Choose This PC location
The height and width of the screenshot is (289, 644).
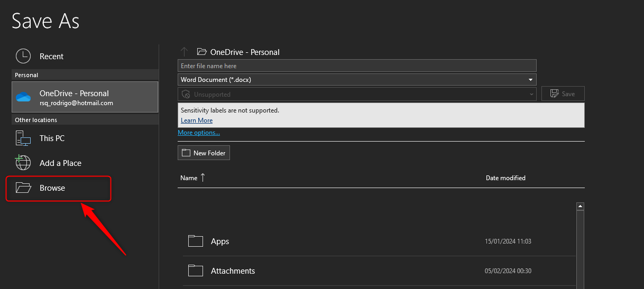click(85, 138)
